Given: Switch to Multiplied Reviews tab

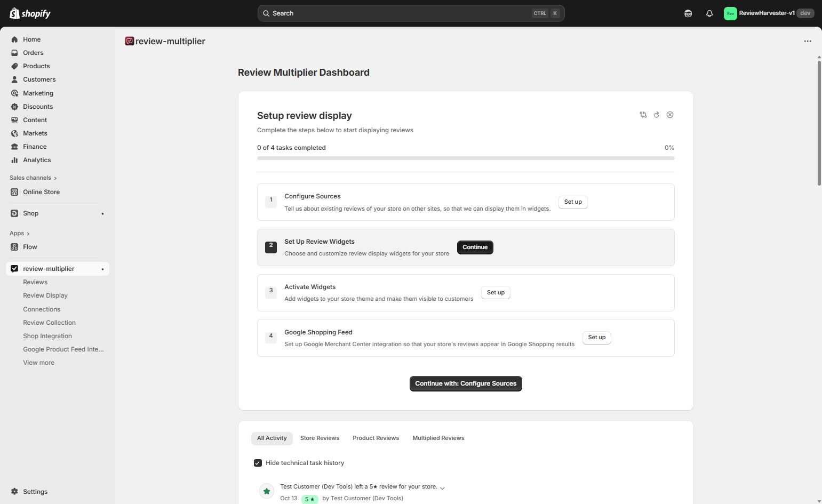Looking at the screenshot, I should 438,438.
